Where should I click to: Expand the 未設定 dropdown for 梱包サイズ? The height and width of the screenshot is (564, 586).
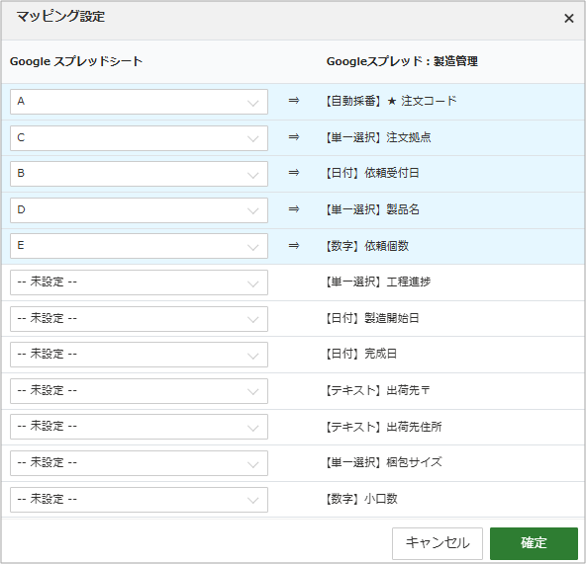(139, 463)
